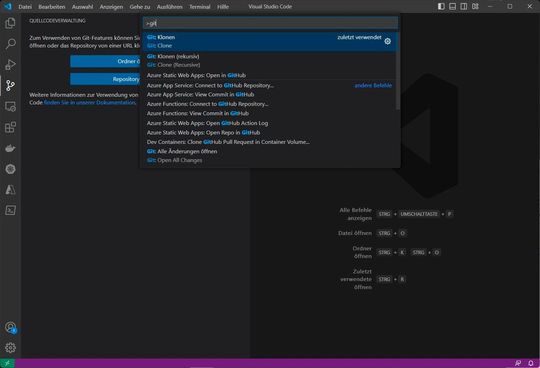Open the Docker view in activity bar
Image resolution: width=540 pixels, height=368 pixels.
click(10, 148)
